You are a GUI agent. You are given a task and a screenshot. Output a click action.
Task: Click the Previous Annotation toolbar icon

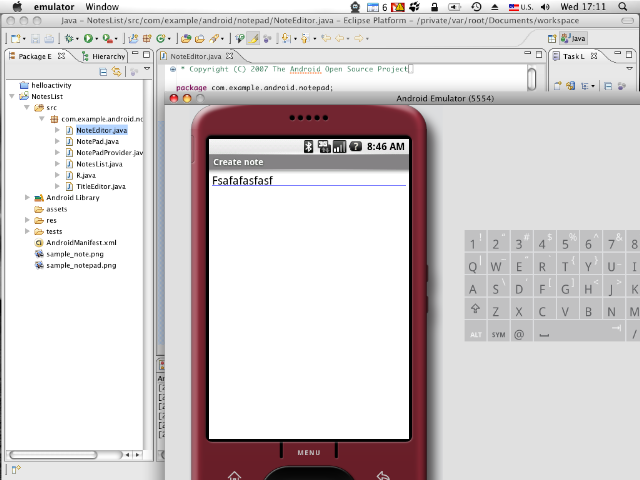(305, 38)
